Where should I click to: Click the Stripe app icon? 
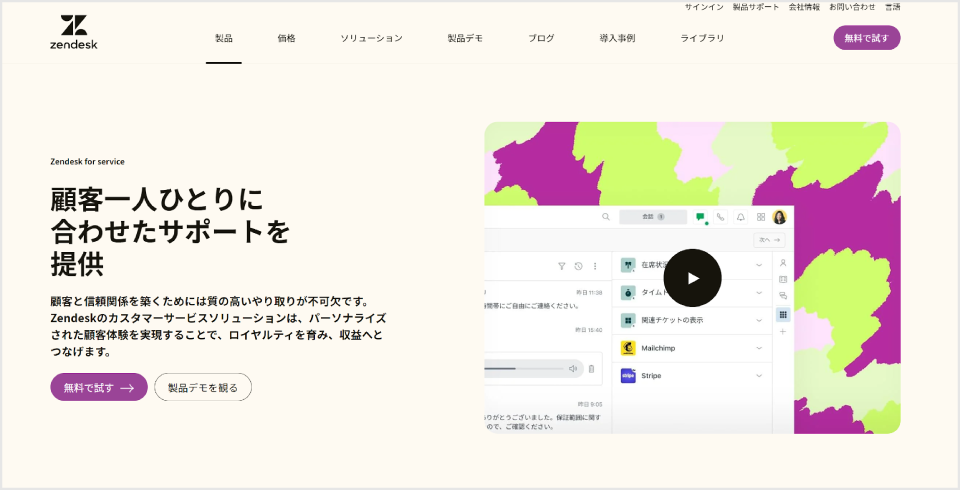628,375
